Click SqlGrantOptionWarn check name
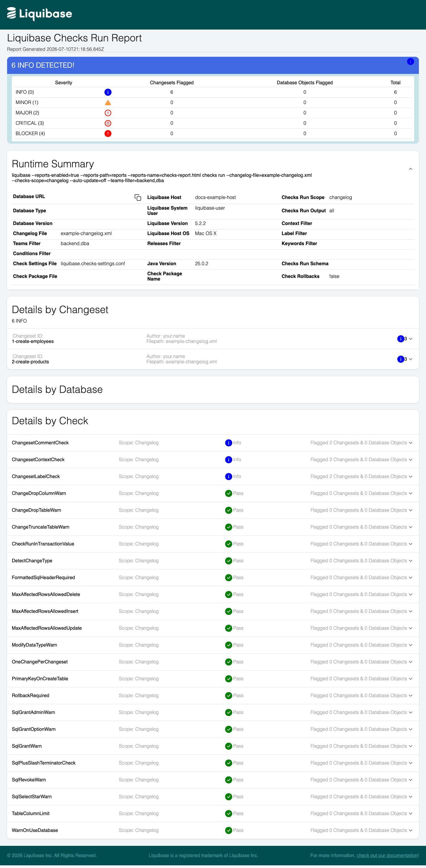The height and width of the screenshot is (868, 426). (34, 729)
